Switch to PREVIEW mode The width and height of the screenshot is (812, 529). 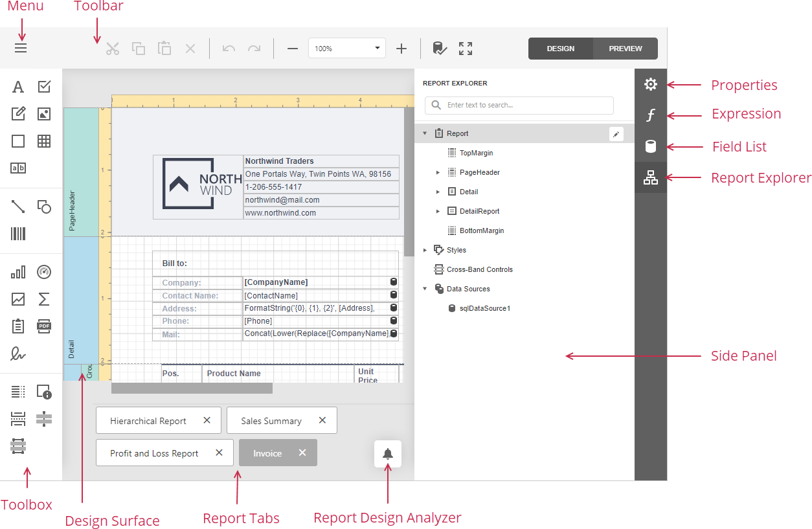pyautogui.click(x=625, y=49)
